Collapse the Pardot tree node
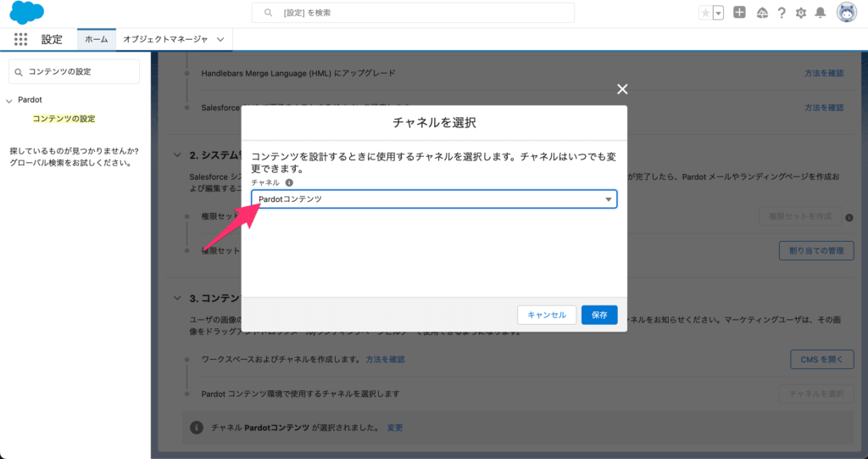Image resolution: width=868 pixels, height=459 pixels. point(9,100)
